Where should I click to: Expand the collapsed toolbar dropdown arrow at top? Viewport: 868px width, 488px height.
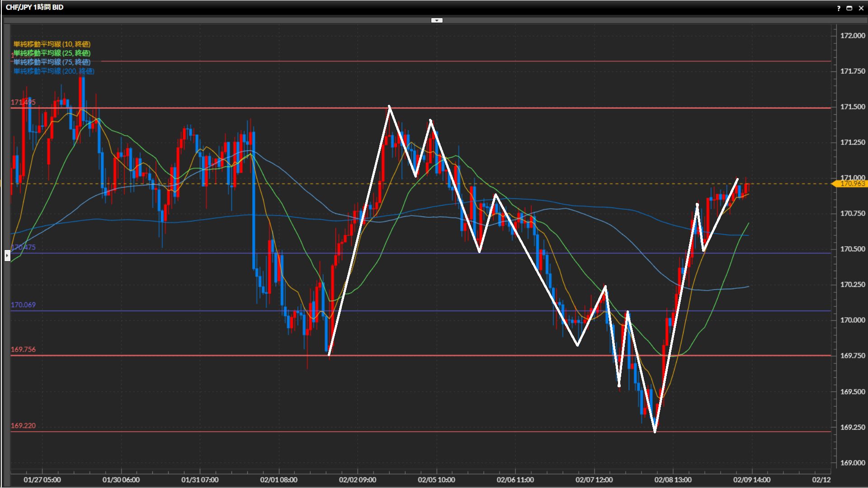coord(437,20)
